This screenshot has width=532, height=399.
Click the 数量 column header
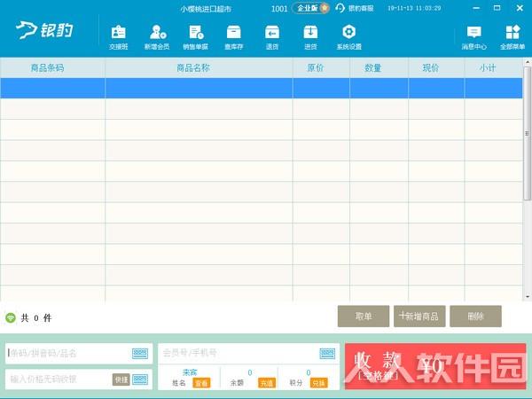379,68
